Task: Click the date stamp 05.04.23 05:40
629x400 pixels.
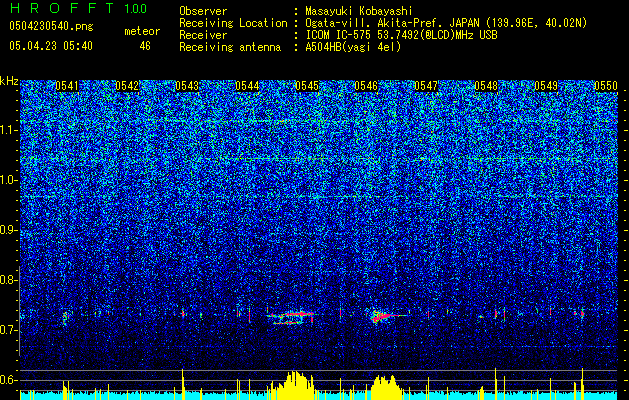Action: (51, 46)
